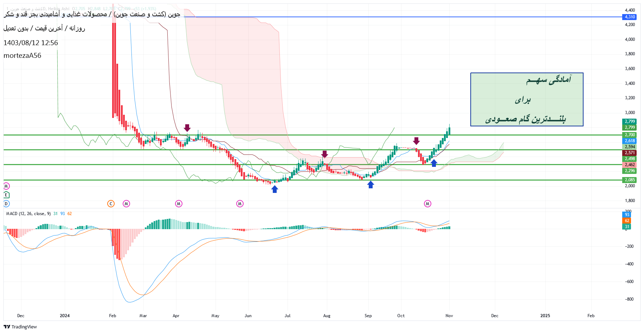
Task: Click the orange 62 MACD axis label
Action: (x=627, y=221)
